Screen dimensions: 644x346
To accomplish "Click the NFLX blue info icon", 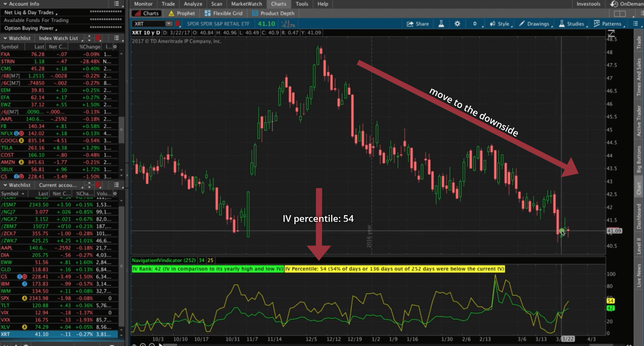I will pyautogui.click(x=17, y=133).
